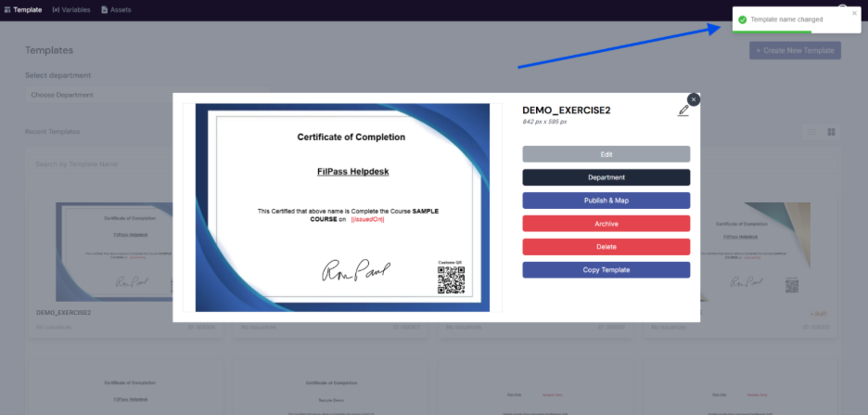This screenshot has height=415, width=868.
Task: Select the DEMO_EXERCISE2 template card thumbnail
Action: point(114,252)
